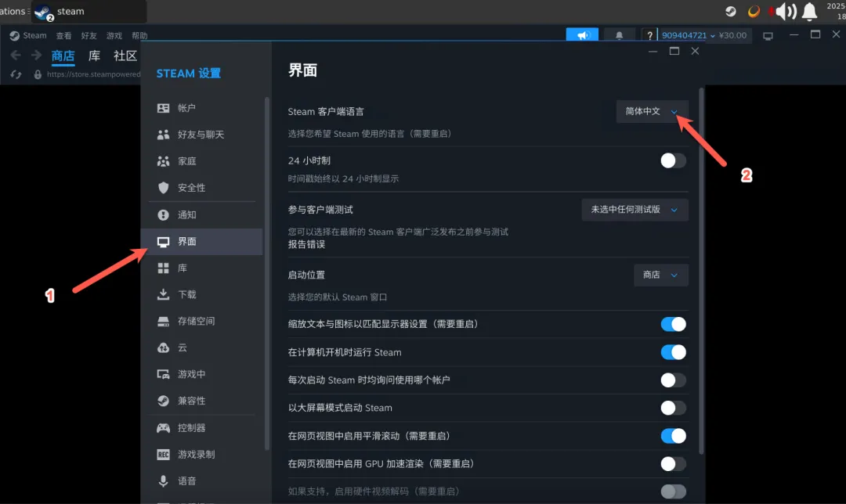The image size is (846, 504).
Task: Enable the 24 小时制 time format
Action: click(x=672, y=160)
